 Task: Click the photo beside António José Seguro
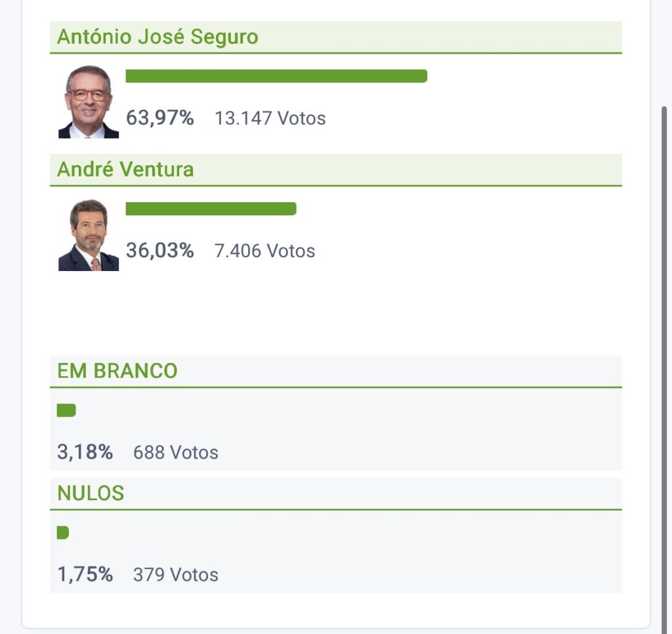tap(89, 102)
